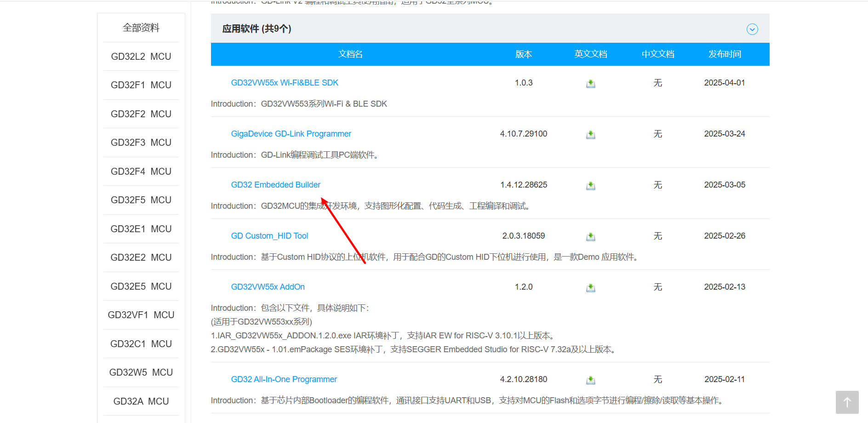The image size is (868, 423).
Task: Click the 发布时间 column header
Action: point(725,54)
